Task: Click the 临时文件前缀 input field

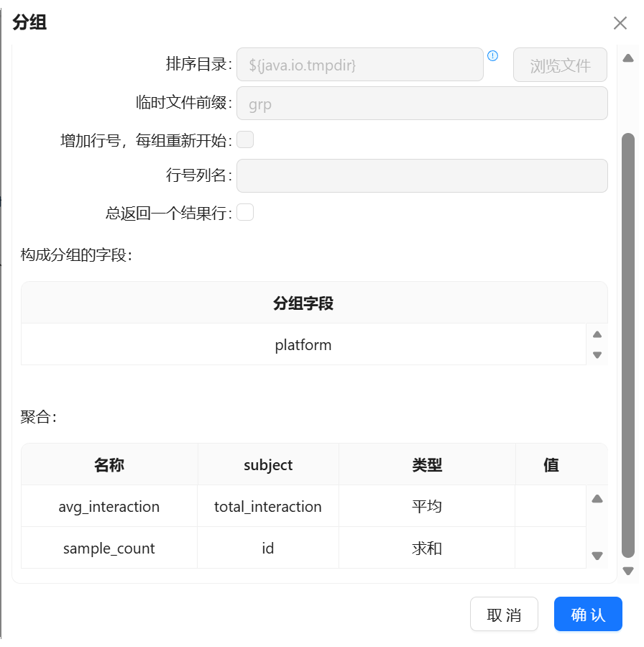Action: [422, 103]
